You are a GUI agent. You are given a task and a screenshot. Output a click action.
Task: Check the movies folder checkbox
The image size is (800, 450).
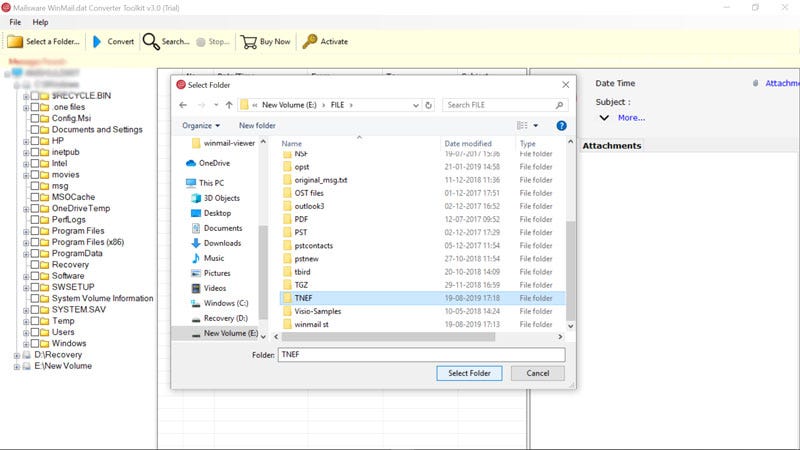tap(35, 174)
